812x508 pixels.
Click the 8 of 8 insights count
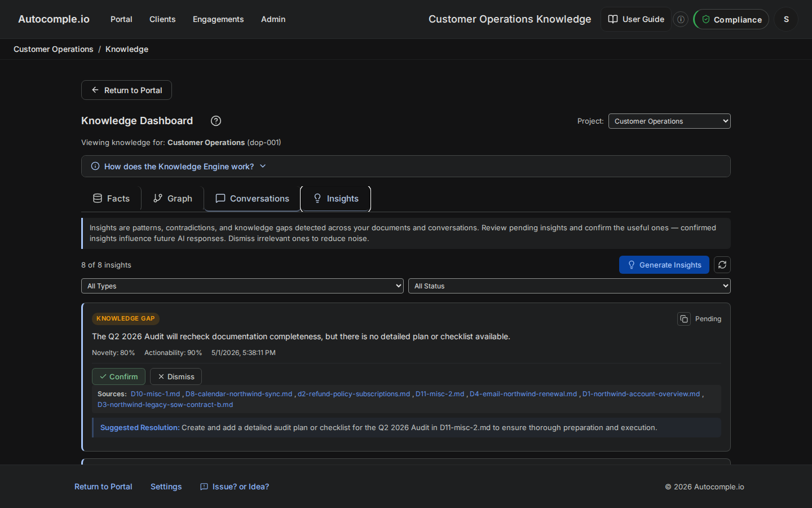106,265
